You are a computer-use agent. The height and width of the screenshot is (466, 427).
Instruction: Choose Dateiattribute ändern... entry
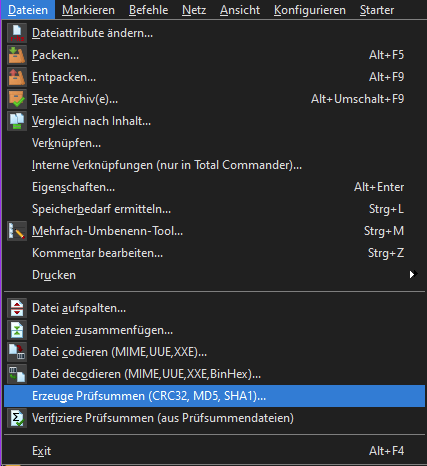click(x=214, y=33)
